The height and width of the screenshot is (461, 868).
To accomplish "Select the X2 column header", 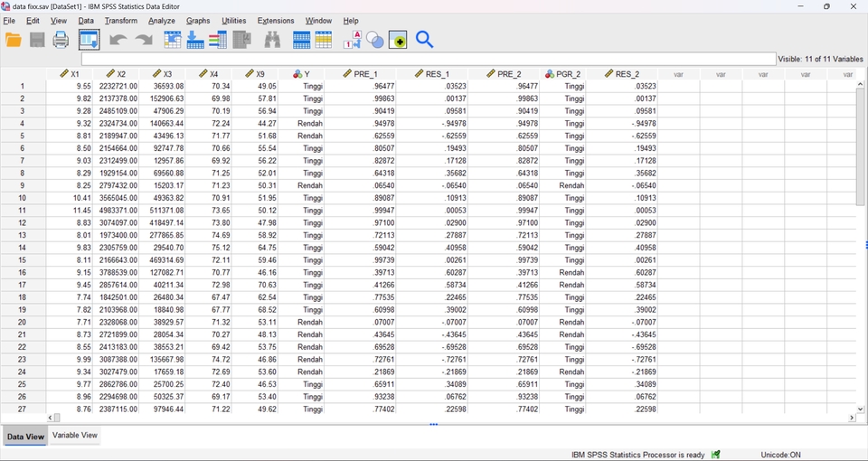I will click(117, 73).
